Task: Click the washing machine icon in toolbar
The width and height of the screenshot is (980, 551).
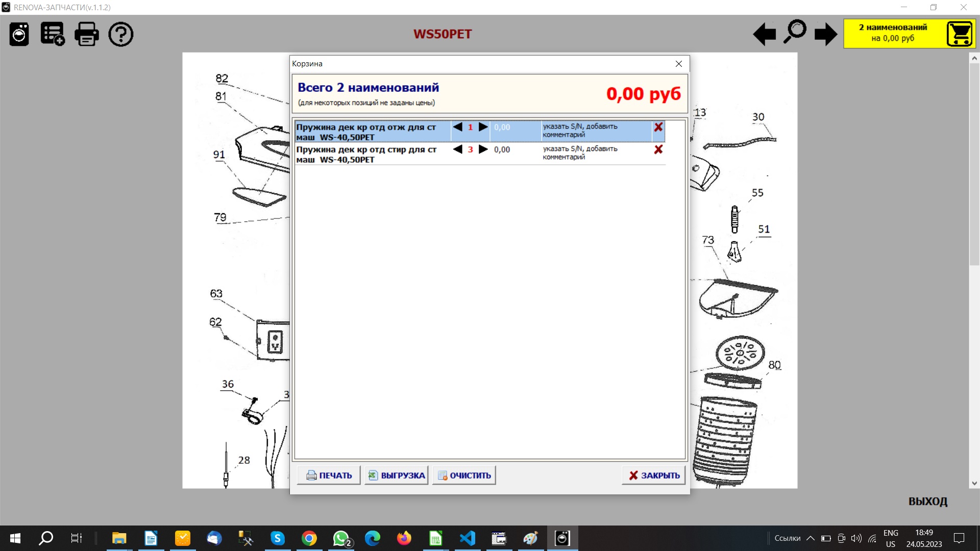Action: pos(19,35)
